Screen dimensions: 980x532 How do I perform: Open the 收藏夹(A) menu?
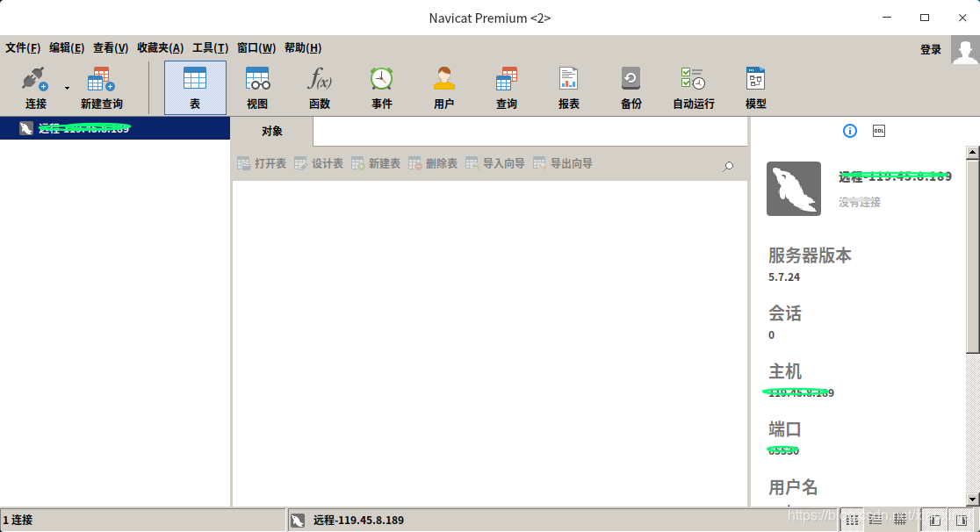(x=160, y=48)
